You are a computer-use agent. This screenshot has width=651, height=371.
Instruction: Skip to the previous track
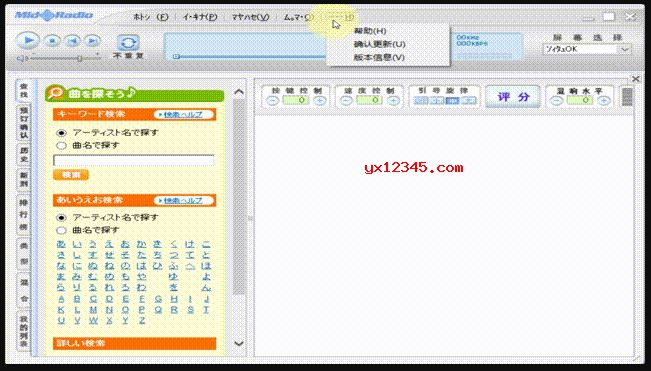(73, 41)
